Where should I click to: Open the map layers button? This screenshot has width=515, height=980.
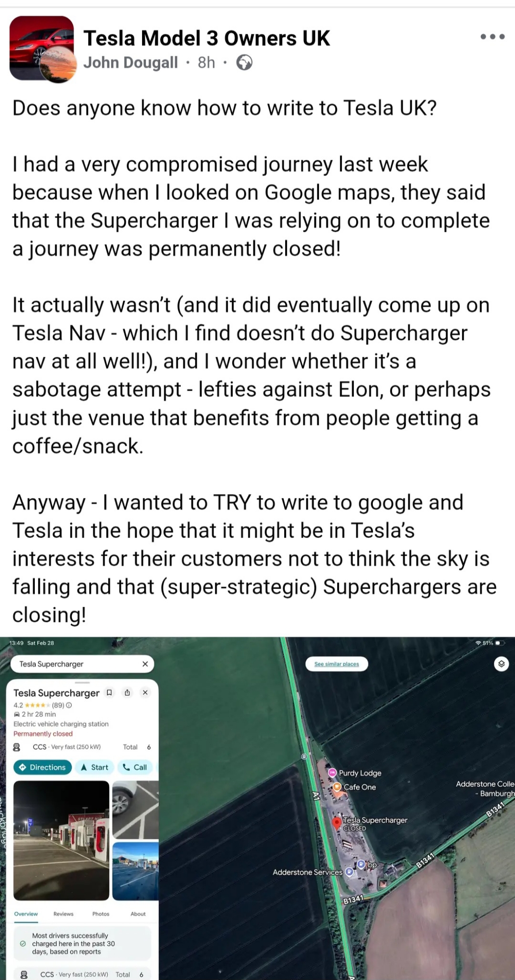click(x=501, y=664)
